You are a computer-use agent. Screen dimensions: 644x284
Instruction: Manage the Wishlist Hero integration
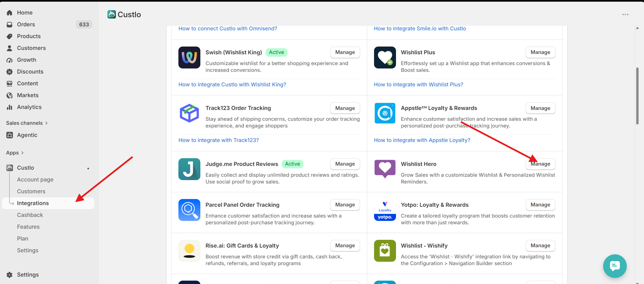tap(540, 164)
